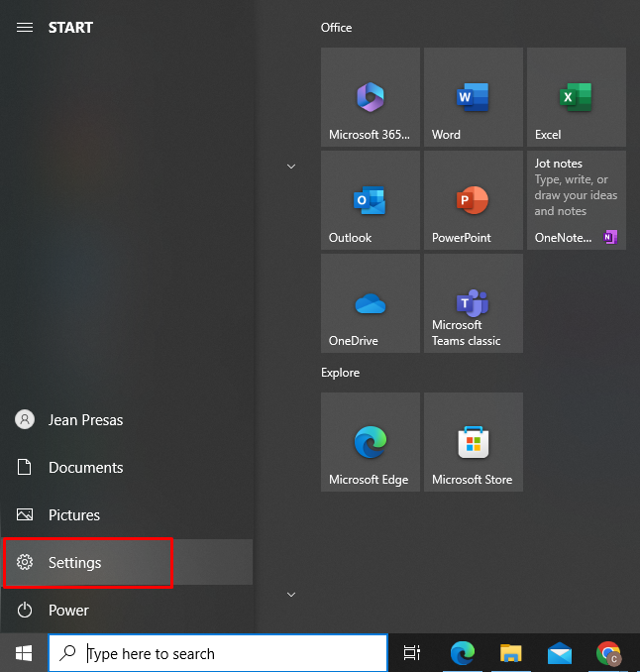The width and height of the screenshot is (640, 672).
Task: Click the lower chevron arrow near Power
Action: 291,595
